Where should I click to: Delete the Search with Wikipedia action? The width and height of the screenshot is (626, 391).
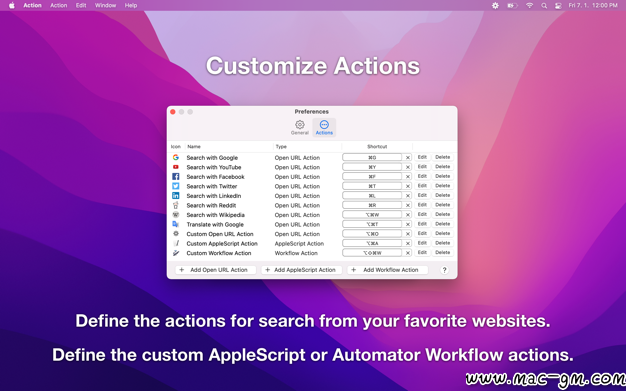(x=442, y=215)
